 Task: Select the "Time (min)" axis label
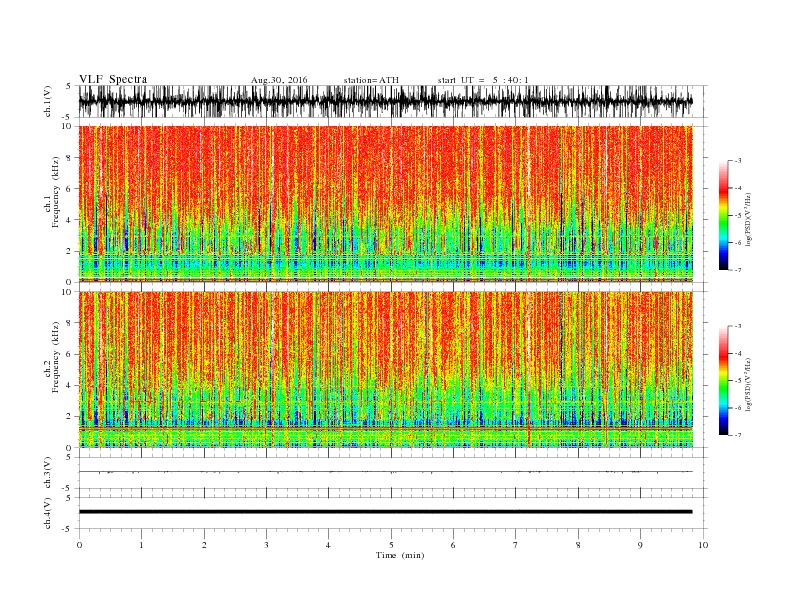[x=400, y=555]
